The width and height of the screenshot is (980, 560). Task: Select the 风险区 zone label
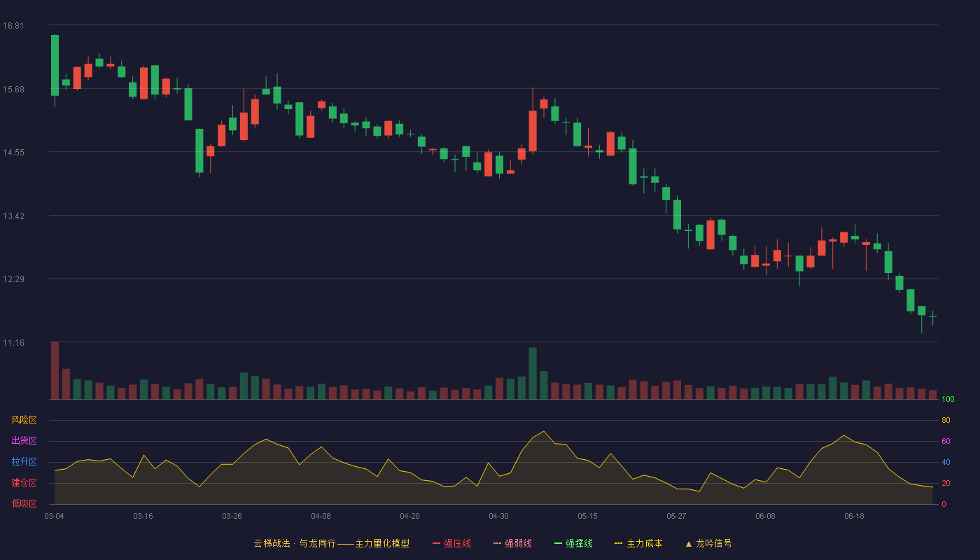point(24,420)
